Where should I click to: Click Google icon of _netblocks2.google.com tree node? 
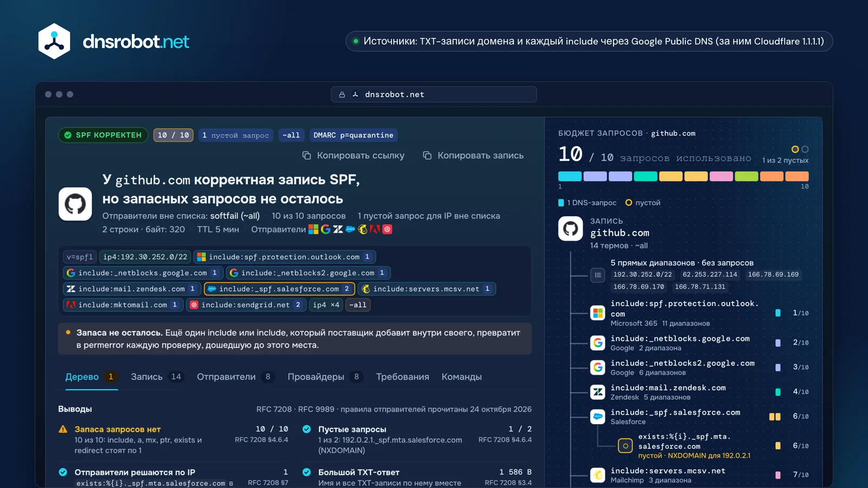(598, 367)
